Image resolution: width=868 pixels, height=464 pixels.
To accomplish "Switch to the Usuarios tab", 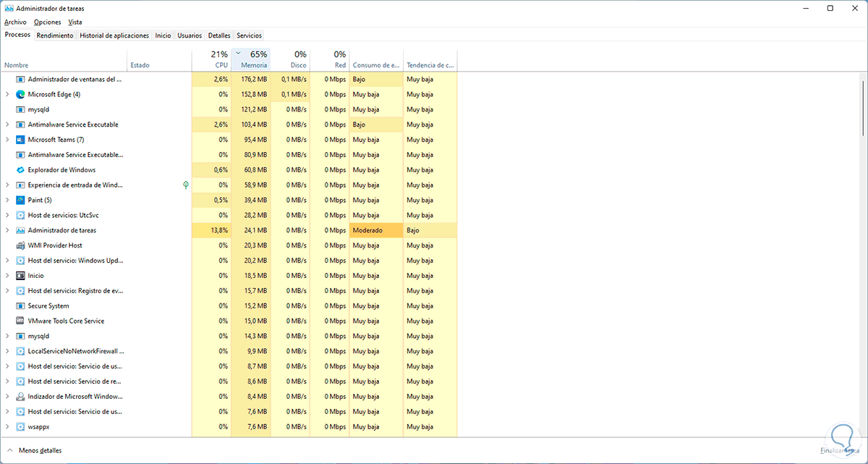I will [190, 35].
